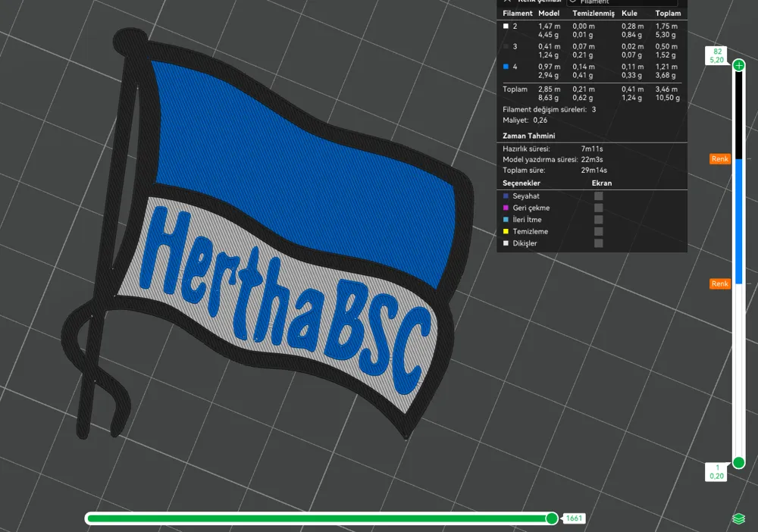Viewport: 758px width, 532px height.
Task: Click the yellow Temizleme legend square
Action: 506,231
